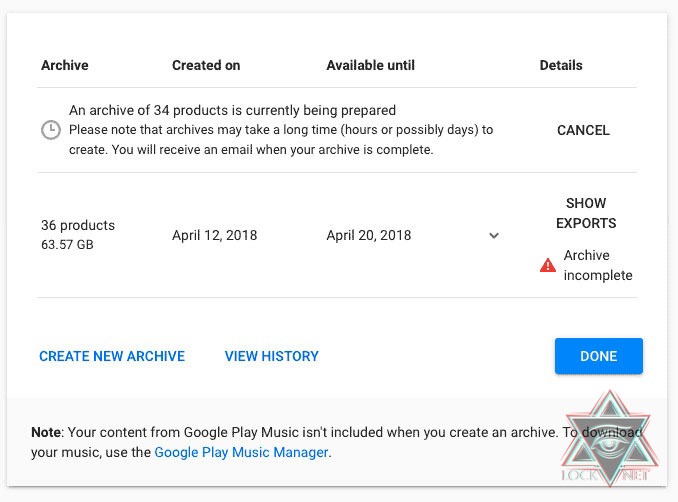
Task: Click the April 20, 2018 expiry date
Action: pos(368,236)
